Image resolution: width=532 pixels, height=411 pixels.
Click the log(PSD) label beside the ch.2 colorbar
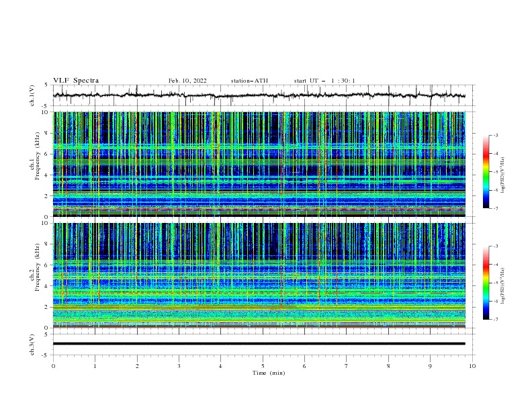coord(502,286)
